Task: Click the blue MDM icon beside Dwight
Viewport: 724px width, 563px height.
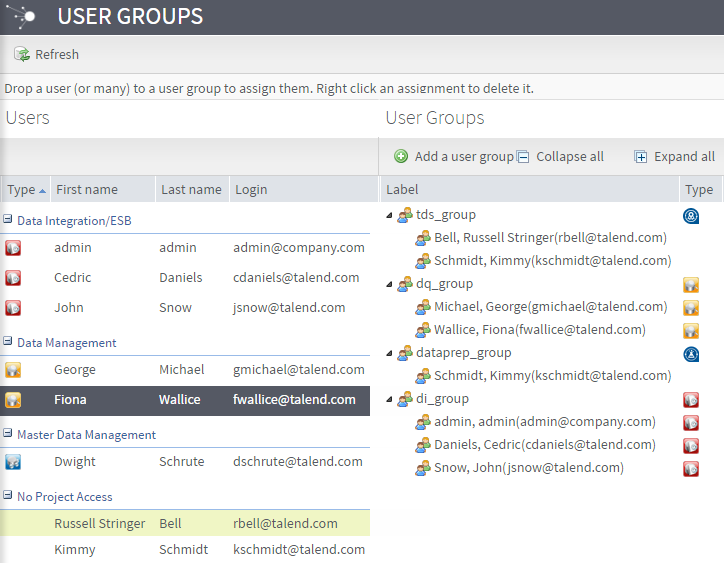Action: (x=13, y=462)
